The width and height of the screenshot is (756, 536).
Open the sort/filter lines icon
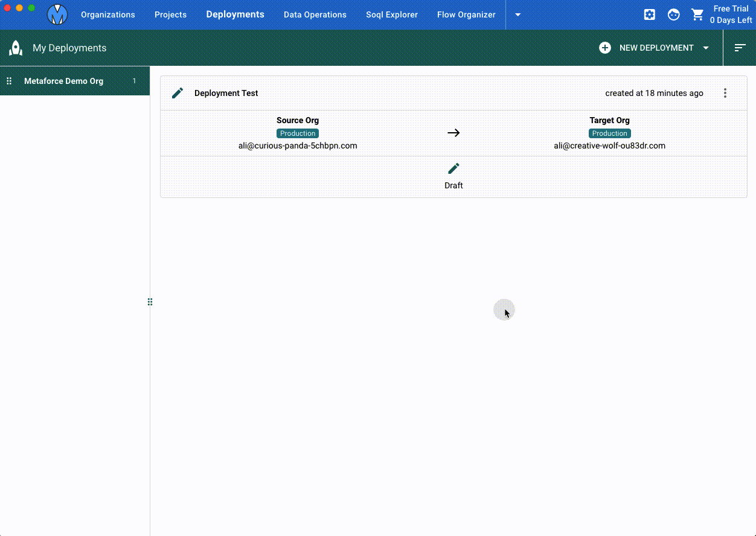[x=740, y=48]
